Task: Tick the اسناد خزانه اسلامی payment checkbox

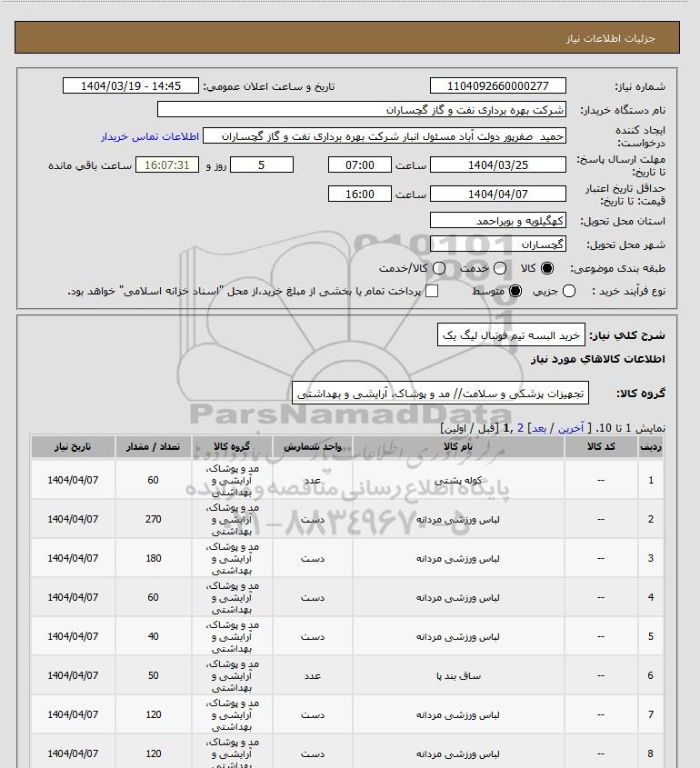Action: coord(432,291)
